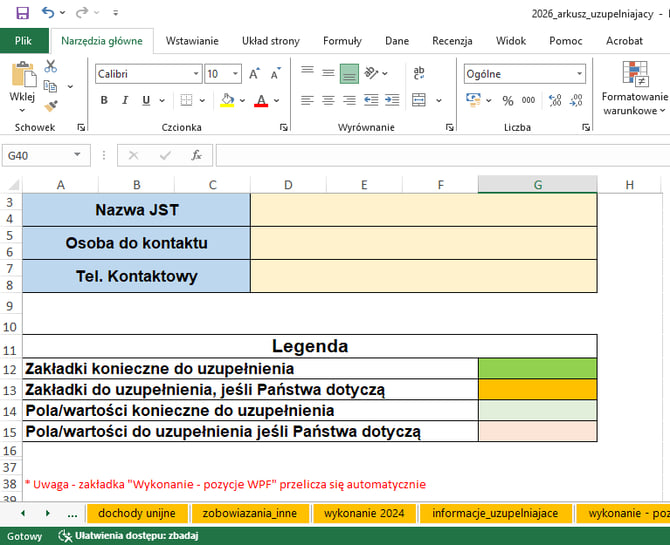Click Ułatwienia dostępu: zbadaj status link

click(130, 536)
